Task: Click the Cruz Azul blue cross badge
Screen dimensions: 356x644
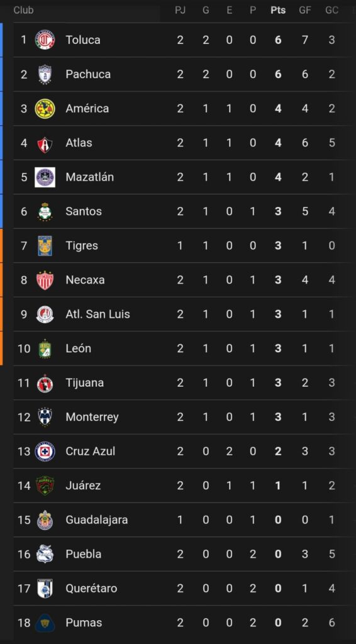Action: (x=45, y=452)
